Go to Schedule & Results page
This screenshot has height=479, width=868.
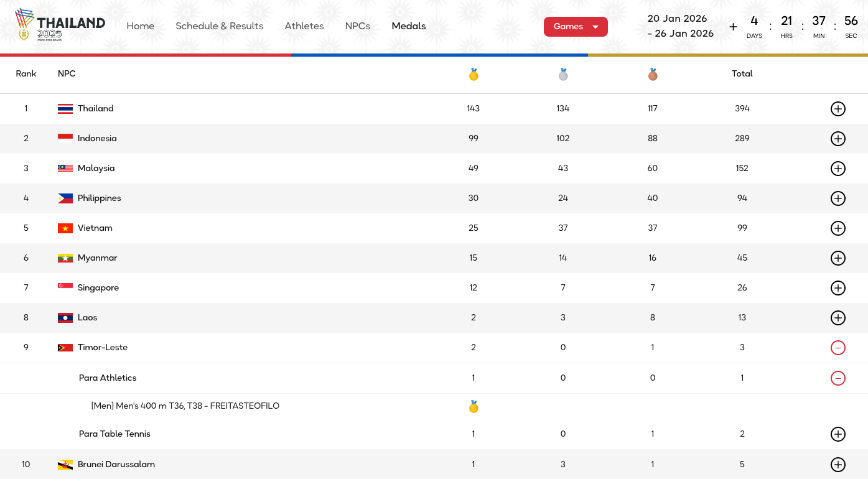click(x=219, y=26)
